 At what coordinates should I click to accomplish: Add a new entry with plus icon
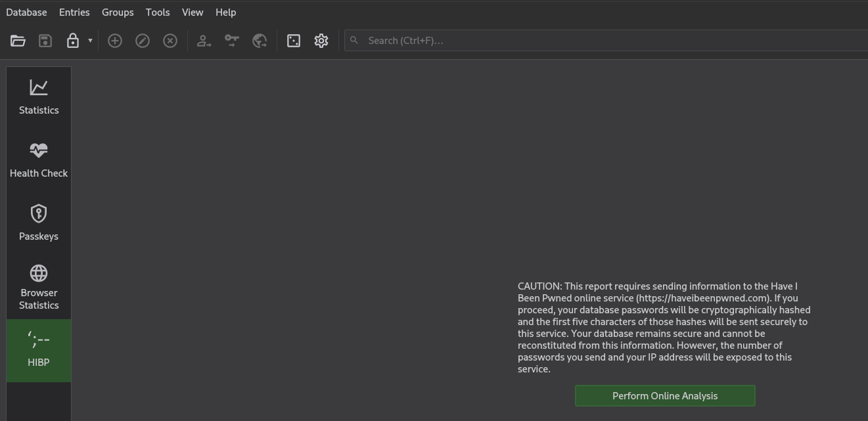(x=115, y=41)
